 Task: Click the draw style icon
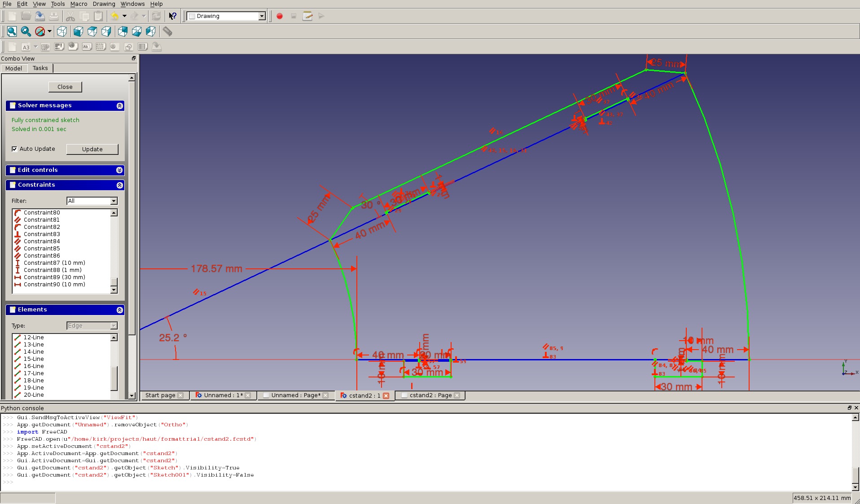point(40,31)
